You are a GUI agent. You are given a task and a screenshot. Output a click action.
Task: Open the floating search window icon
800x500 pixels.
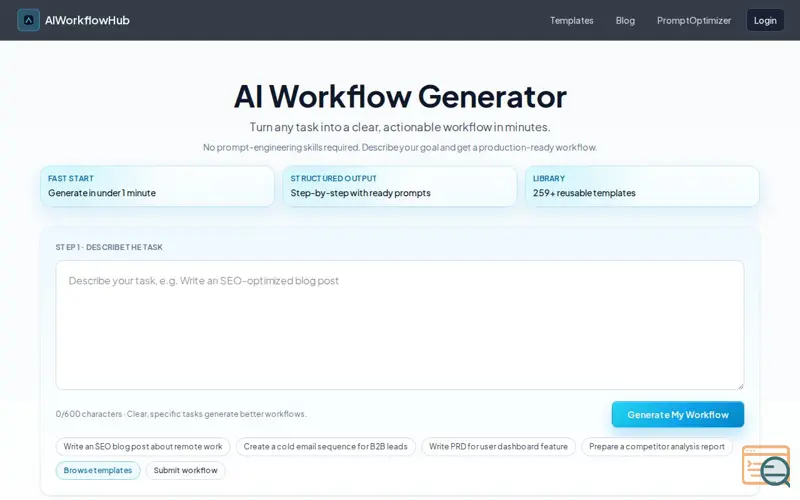[766, 466]
